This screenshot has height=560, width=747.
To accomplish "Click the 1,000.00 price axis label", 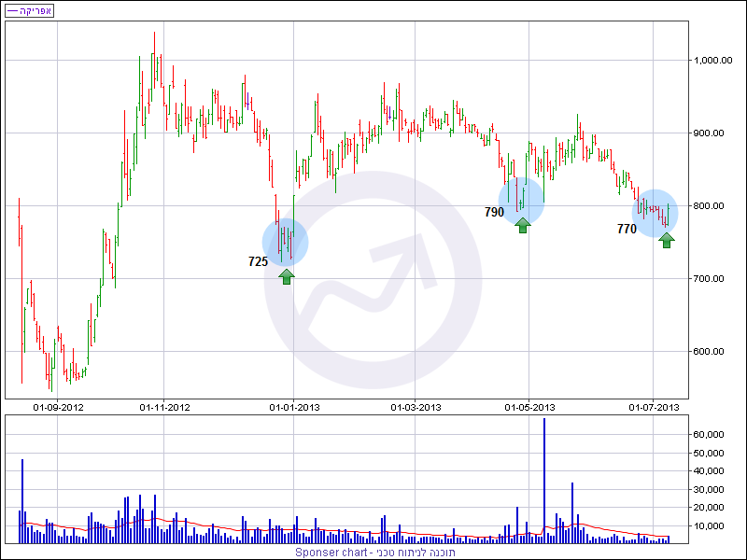I will point(712,60).
